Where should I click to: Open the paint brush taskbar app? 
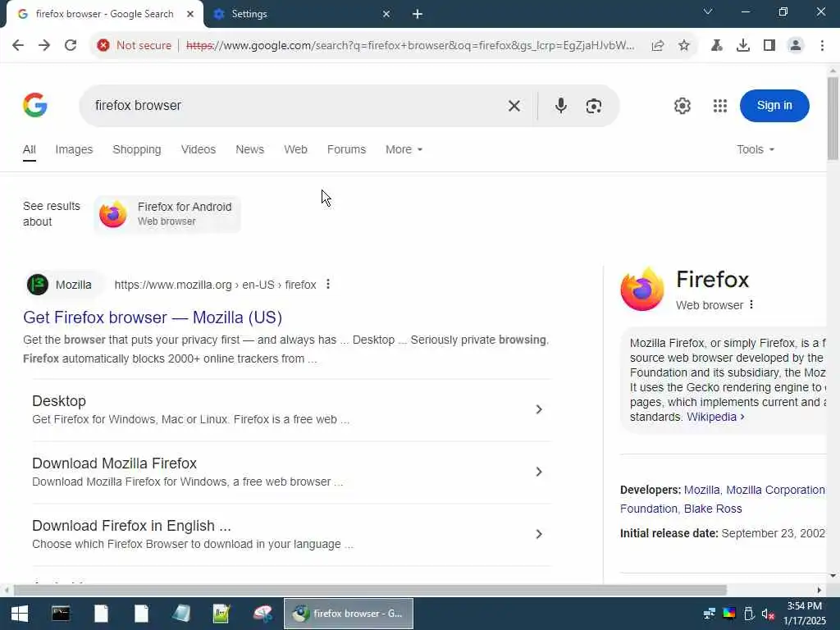[262, 614]
